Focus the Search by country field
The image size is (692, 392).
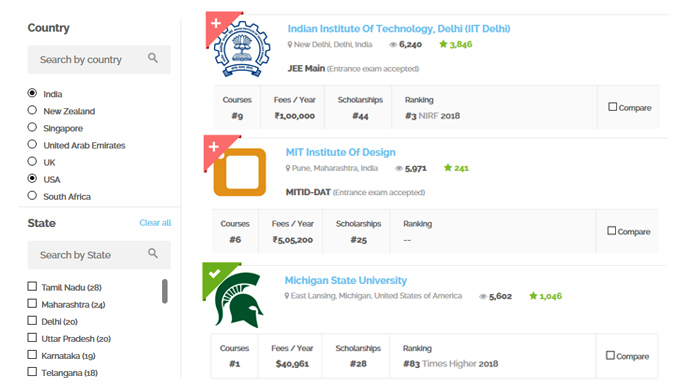coord(99,60)
